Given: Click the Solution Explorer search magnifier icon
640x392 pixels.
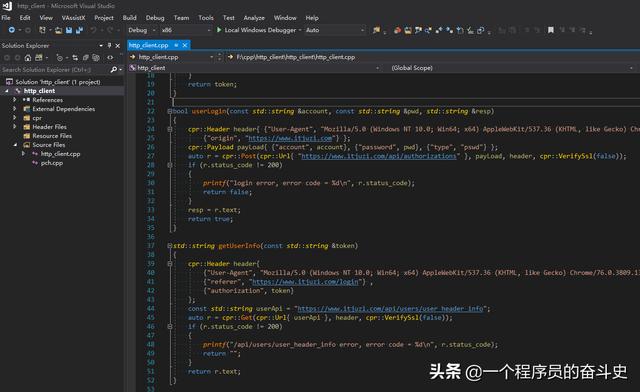Looking at the screenshot, I should point(114,70).
